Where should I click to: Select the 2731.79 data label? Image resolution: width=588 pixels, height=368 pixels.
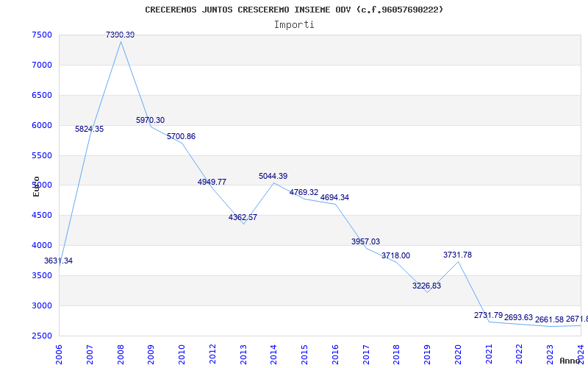[488, 315]
